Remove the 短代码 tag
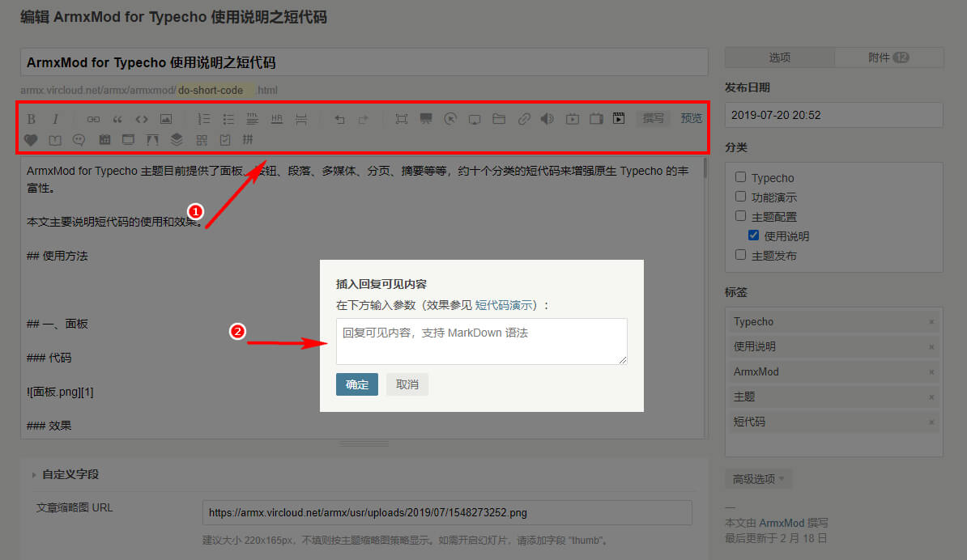Viewport: 967px width, 560px height. click(x=931, y=422)
